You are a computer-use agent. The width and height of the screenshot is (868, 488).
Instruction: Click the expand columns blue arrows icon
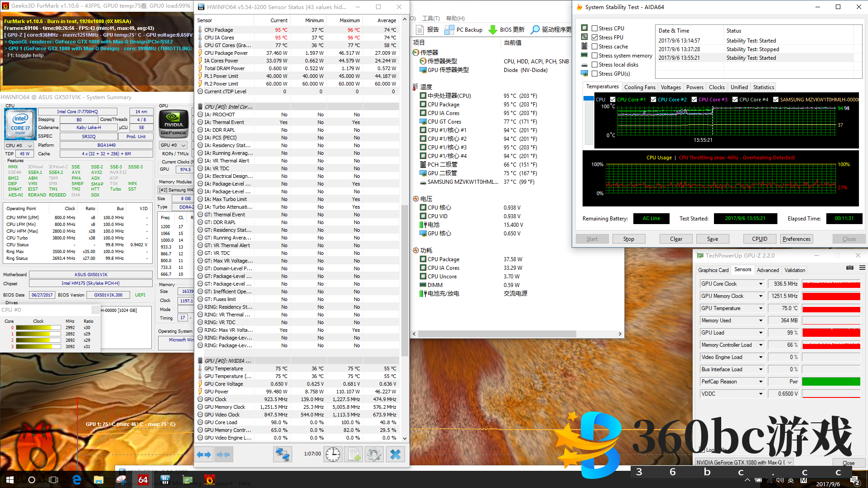pyautogui.click(x=204, y=454)
